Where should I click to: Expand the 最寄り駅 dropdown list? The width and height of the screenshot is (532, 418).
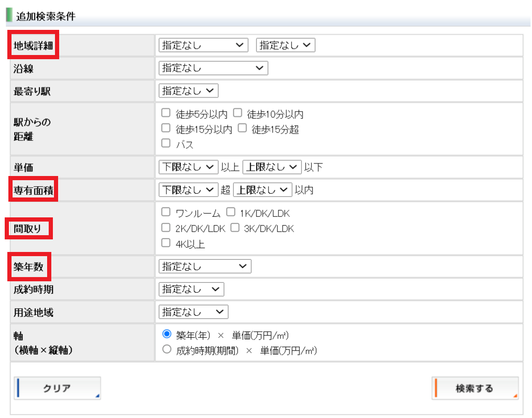(188, 91)
